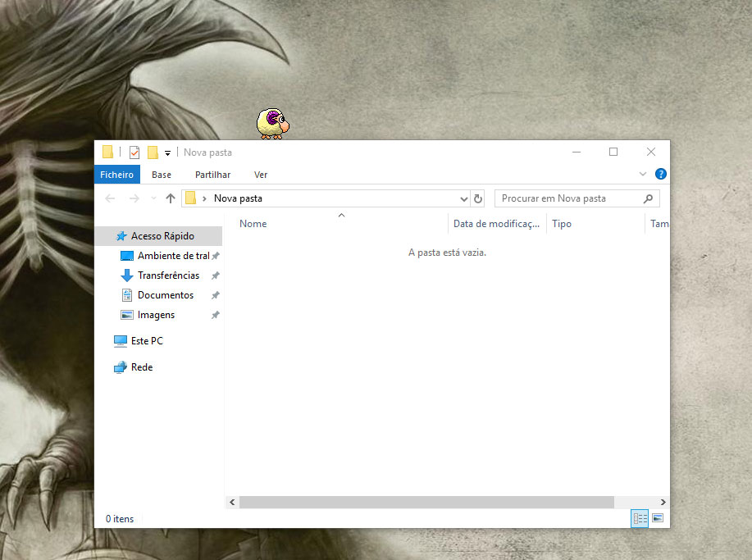The width and height of the screenshot is (752, 560).
Task: Click the Este PC monitor icon
Action: pos(121,341)
